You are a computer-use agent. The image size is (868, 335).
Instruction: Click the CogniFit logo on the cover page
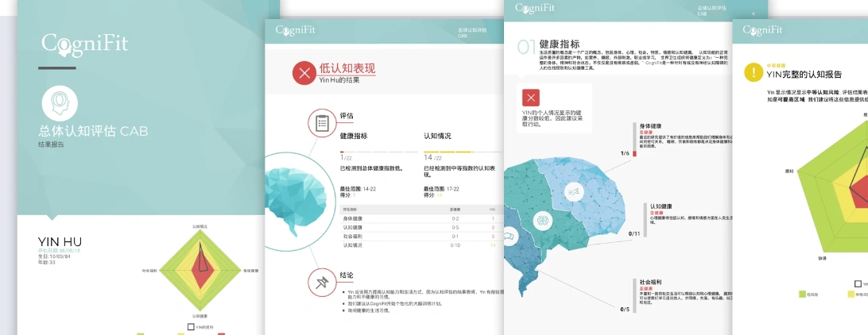click(x=85, y=44)
